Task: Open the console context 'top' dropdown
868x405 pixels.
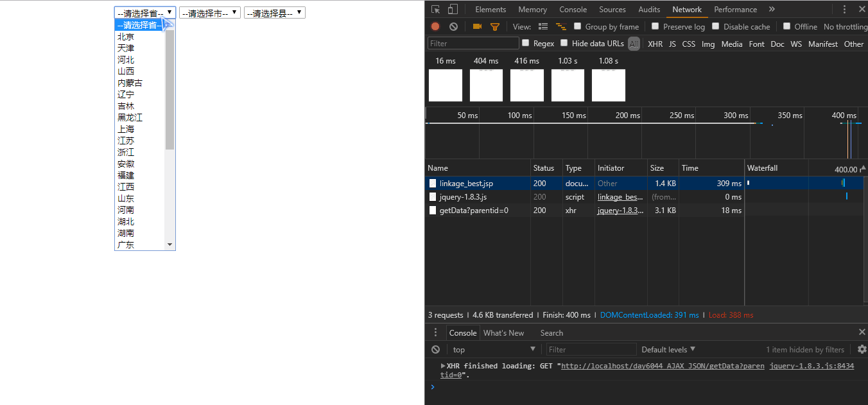Action: pyautogui.click(x=493, y=349)
